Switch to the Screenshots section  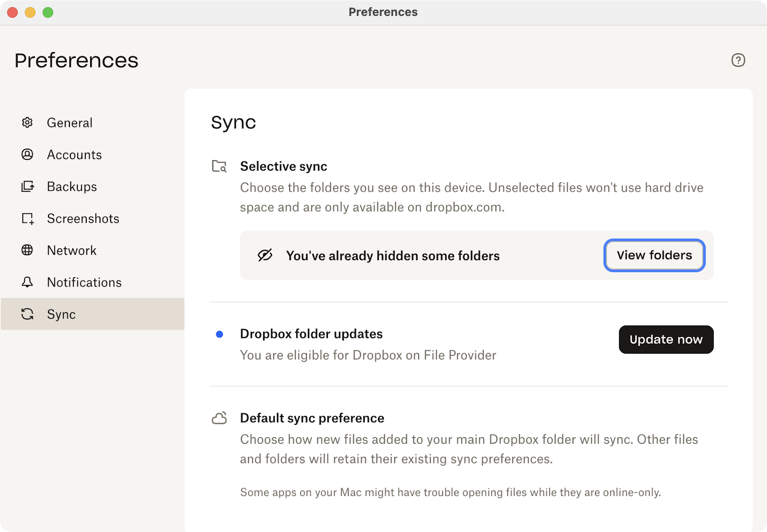click(82, 219)
